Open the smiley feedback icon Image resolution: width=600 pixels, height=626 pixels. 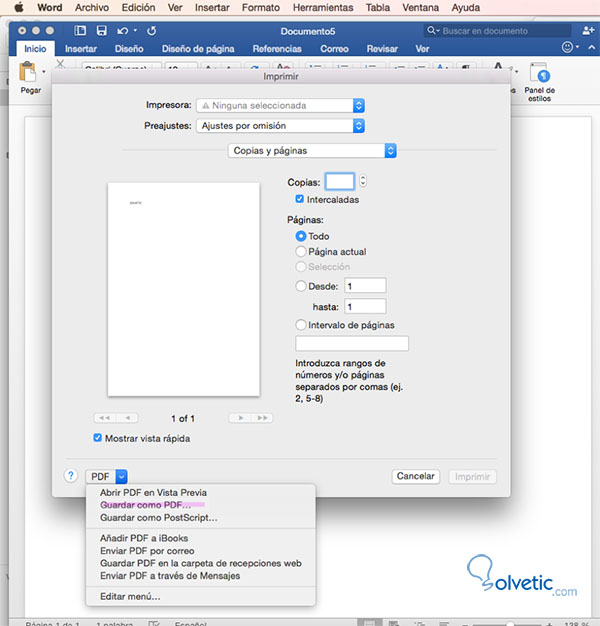pos(567,47)
